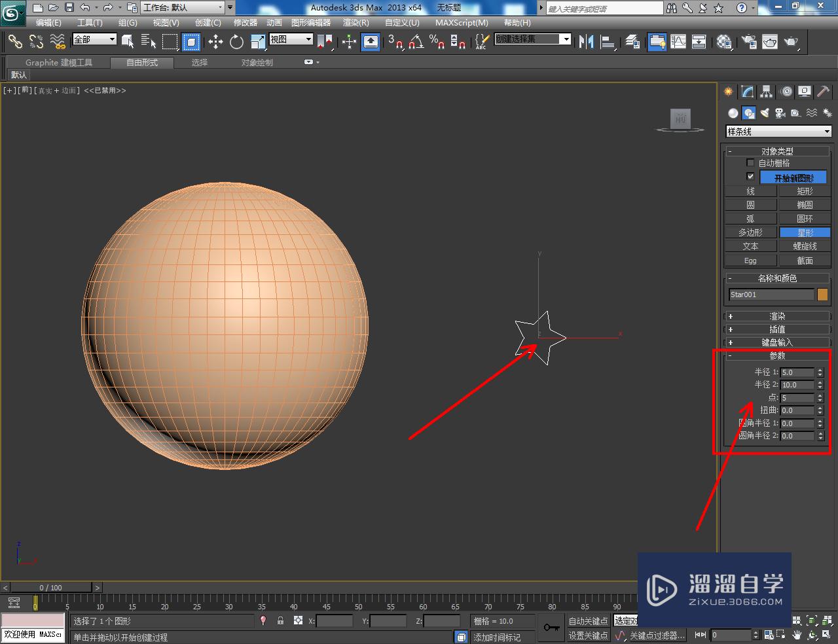Expand the 键盘输入 rollout
This screenshot has height=644, width=838.
click(x=777, y=342)
